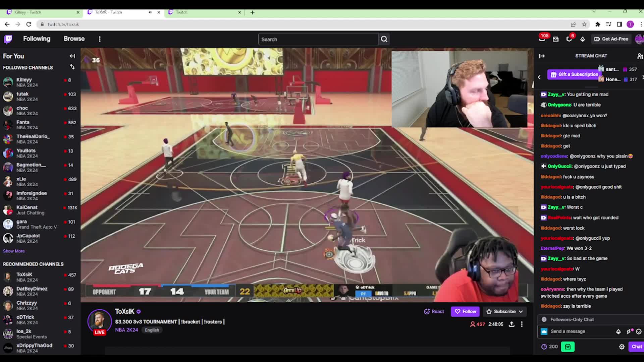644x362 pixels.
Task: Open KaiCenat in followed channels
Action: pos(40,210)
